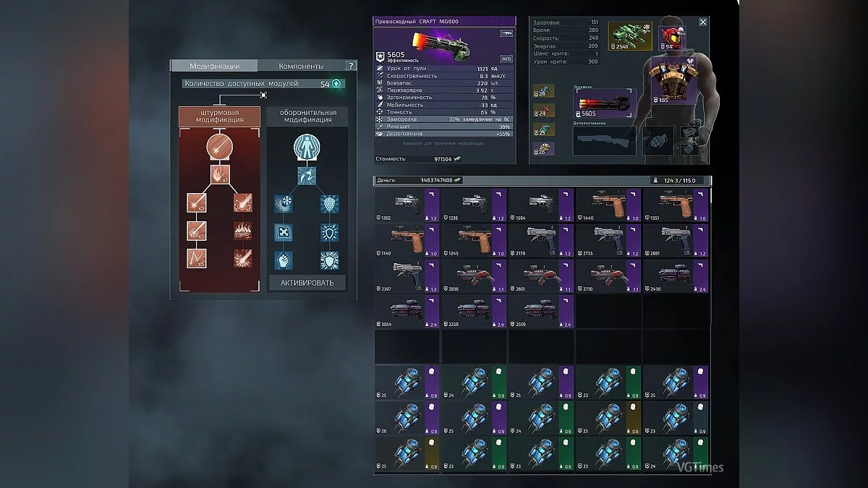
Task: Click the round human figure defensive node
Action: [307, 147]
